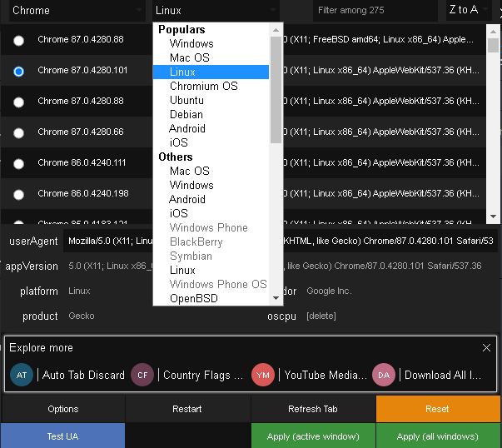This screenshot has height=448, width=502.
Task: Click the platform value Linux
Action: (79, 291)
